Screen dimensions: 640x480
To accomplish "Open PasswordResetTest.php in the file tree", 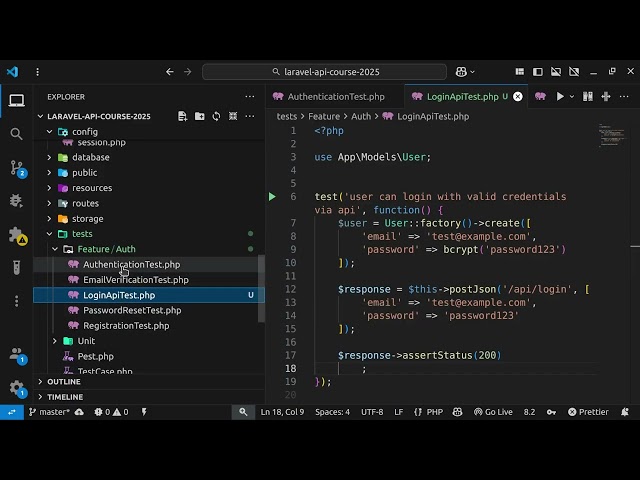I will tap(131, 310).
